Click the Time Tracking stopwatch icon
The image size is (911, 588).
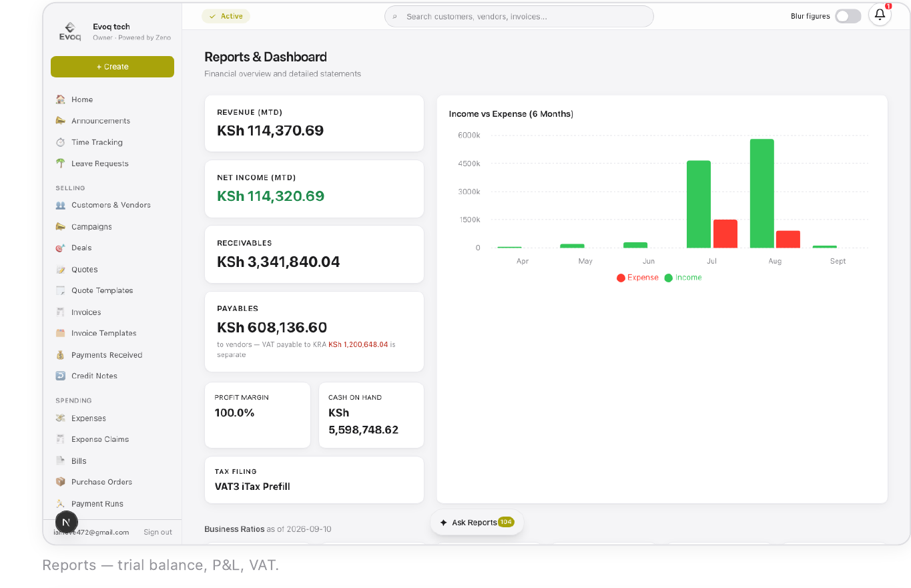click(x=61, y=142)
